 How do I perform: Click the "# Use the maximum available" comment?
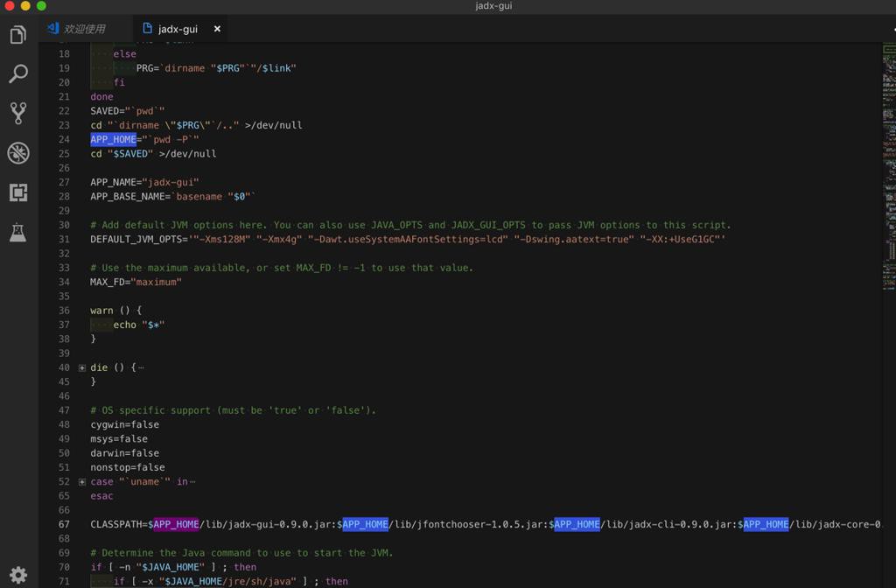282,268
